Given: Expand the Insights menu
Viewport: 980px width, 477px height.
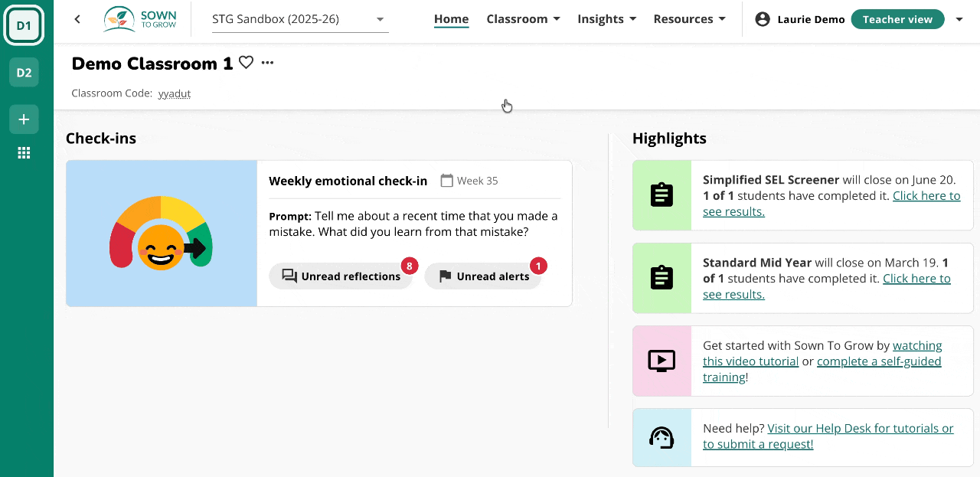Looking at the screenshot, I should click(606, 19).
